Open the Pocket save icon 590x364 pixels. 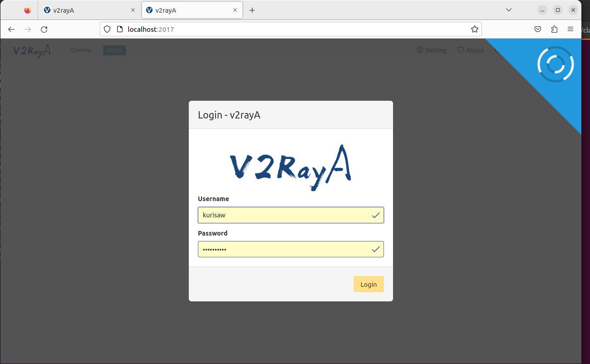coord(538,29)
